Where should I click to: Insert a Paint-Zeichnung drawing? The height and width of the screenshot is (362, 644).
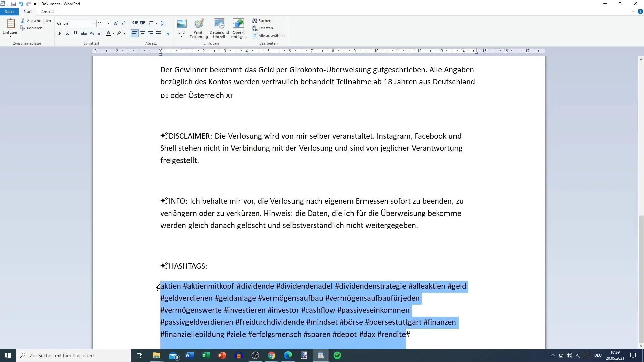(199, 28)
